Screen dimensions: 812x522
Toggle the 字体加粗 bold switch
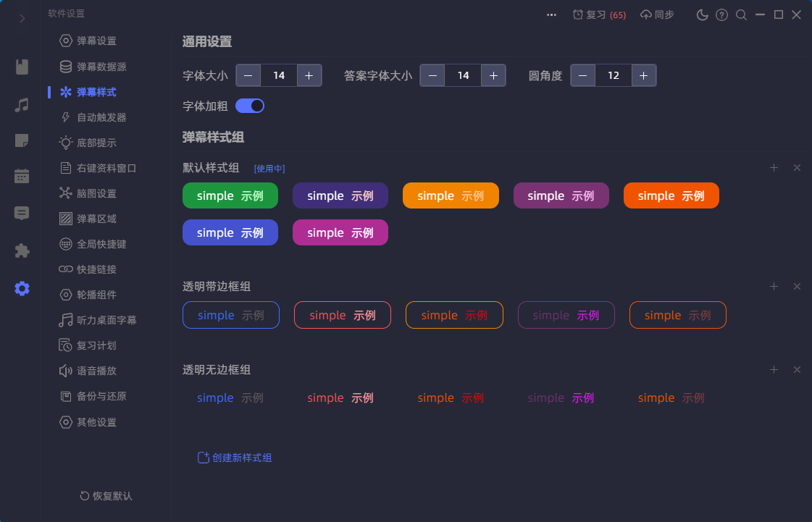[x=250, y=105]
